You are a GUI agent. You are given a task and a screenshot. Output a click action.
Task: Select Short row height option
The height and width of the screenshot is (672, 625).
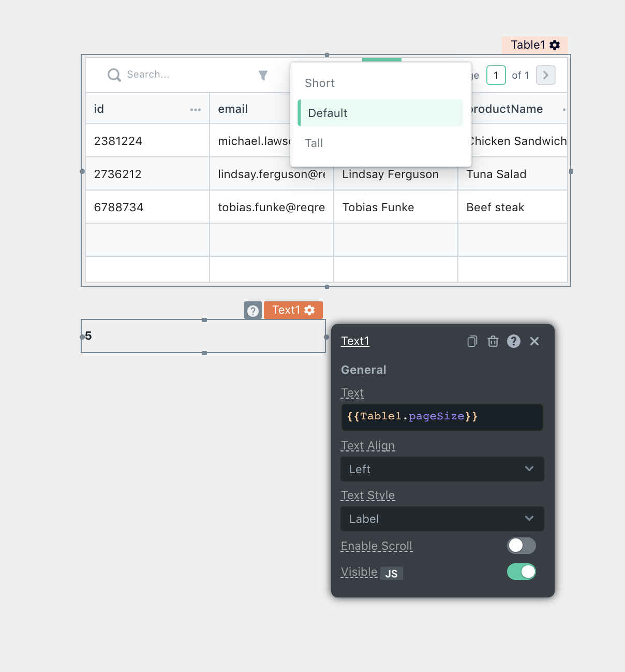click(x=381, y=83)
